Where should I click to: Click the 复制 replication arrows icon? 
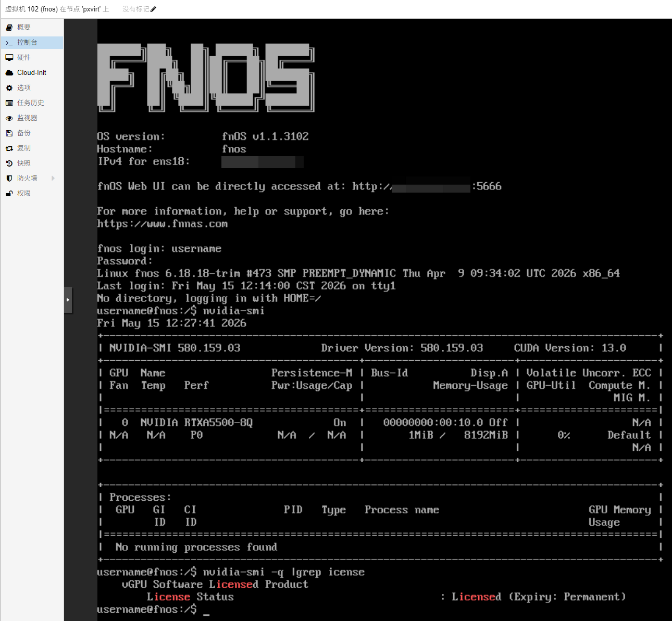[9, 148]
